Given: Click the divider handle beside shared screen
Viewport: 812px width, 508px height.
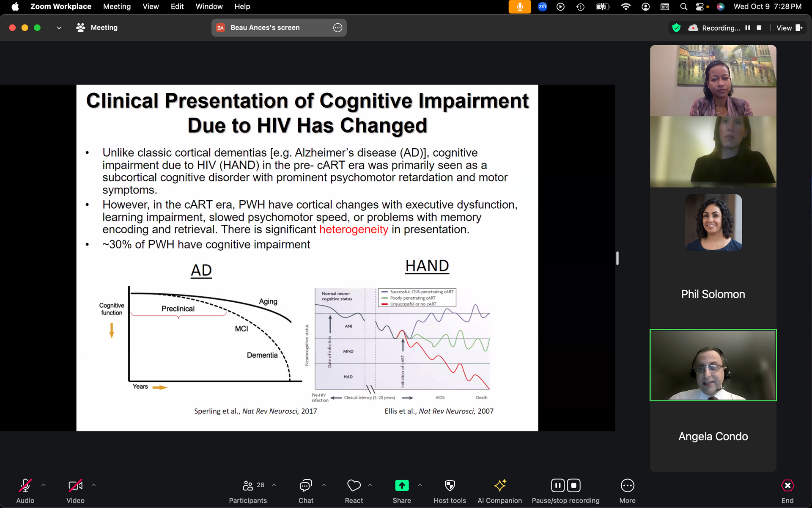Looking at the screenshot, I should pyautogui.click(x=617, y=258).
